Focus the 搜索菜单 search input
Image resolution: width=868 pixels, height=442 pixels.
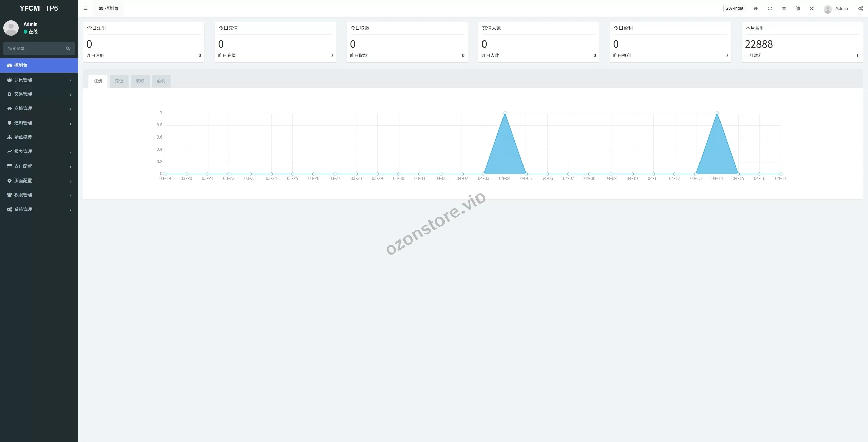pos(34,48)
